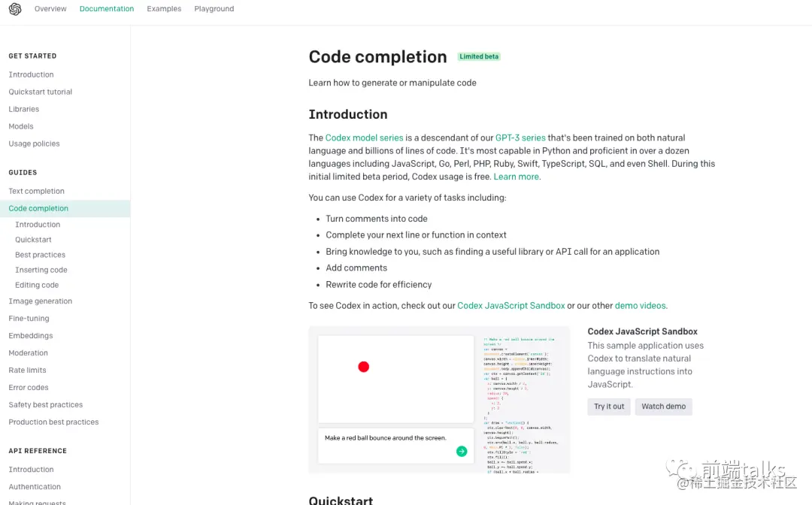
Task: Open Production best practices guide
Action: (x=53, y=422)
